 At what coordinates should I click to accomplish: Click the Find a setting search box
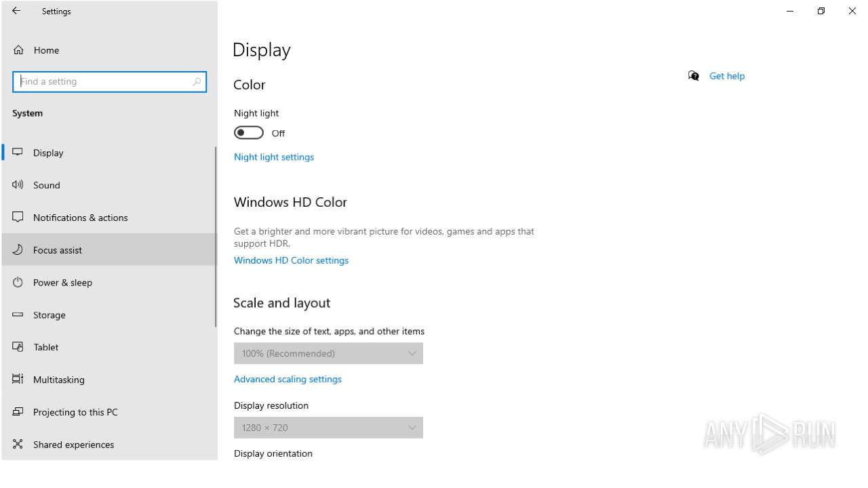(109, 81)
